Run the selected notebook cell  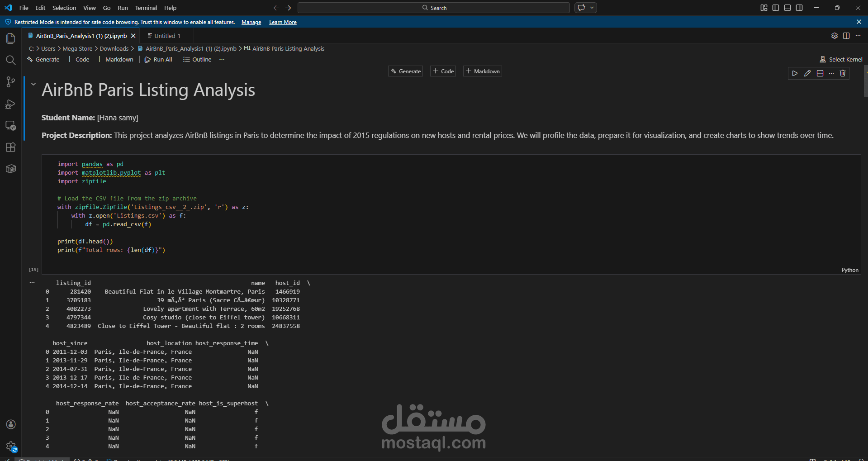coord(795,73)
